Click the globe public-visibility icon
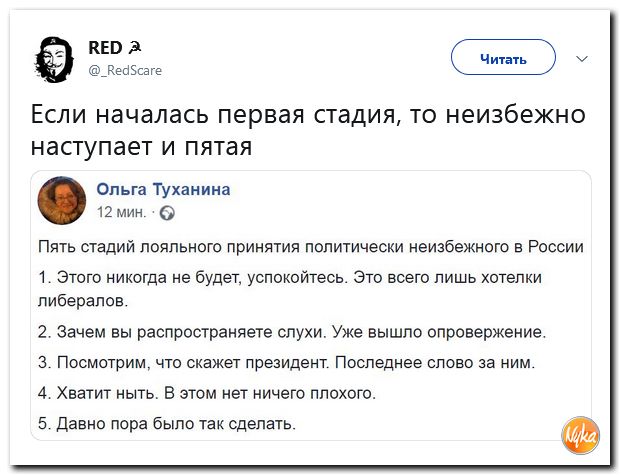This screenshot has width=621, height=476. point(167,213)
